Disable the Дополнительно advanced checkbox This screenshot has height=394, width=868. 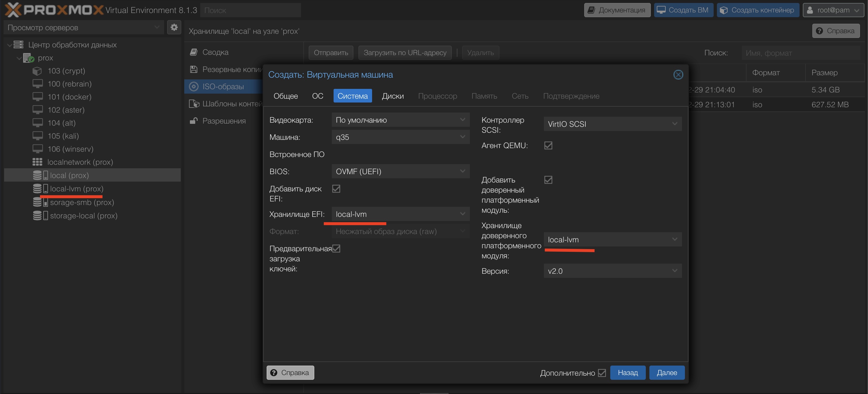pyautogui.click(x=602, y=373)
